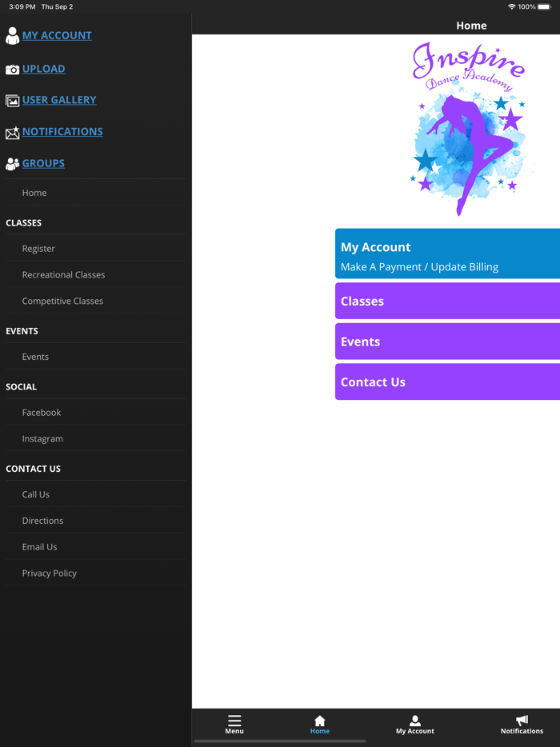Tap the battery indicator in status bar
Screen dimensions: 560x747
click(544, 6)
